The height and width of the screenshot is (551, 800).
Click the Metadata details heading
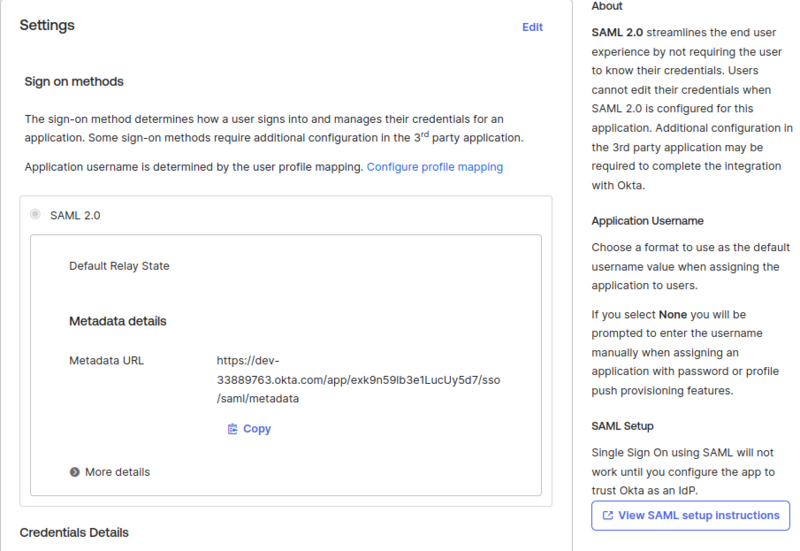pyautogui.click(x=117, y=321)
